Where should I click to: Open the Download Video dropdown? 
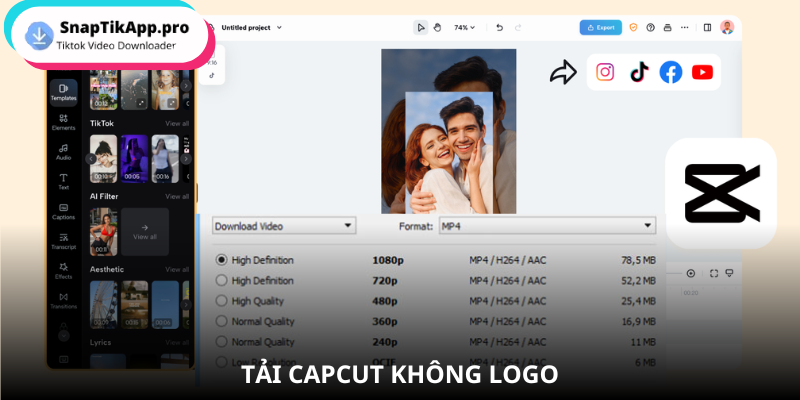(x=284, y=226)
